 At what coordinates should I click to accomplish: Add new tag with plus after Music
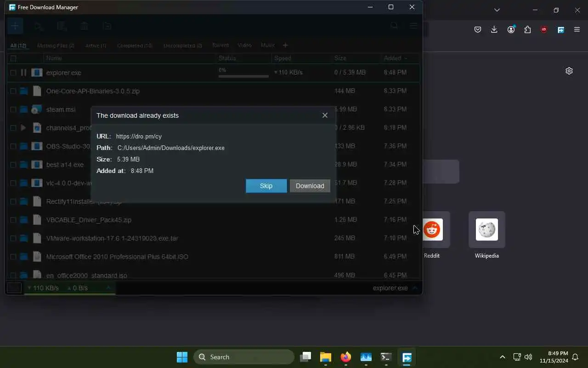click(285, 45)
